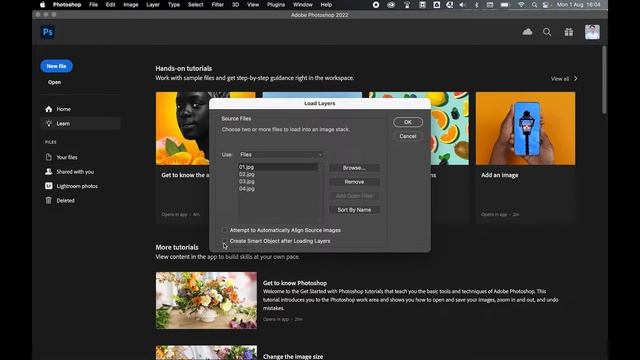
Task: Open the View menu
Action: point(253,5)
